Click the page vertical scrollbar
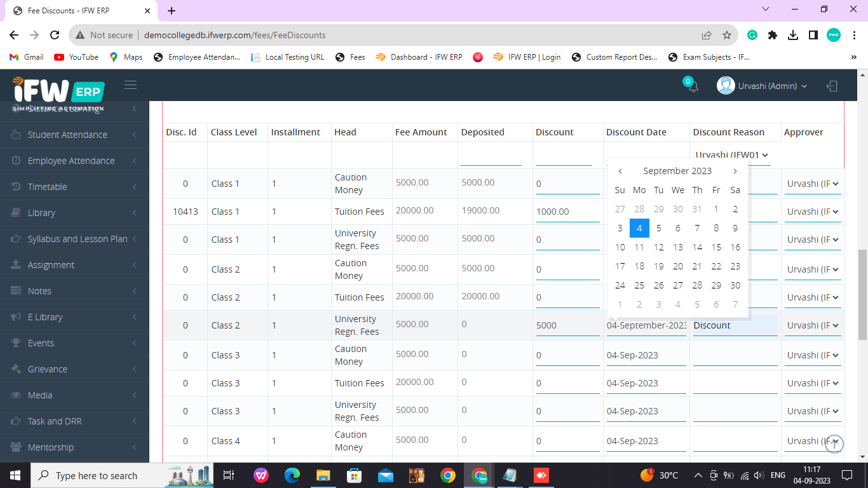 [x=862, y=295]
